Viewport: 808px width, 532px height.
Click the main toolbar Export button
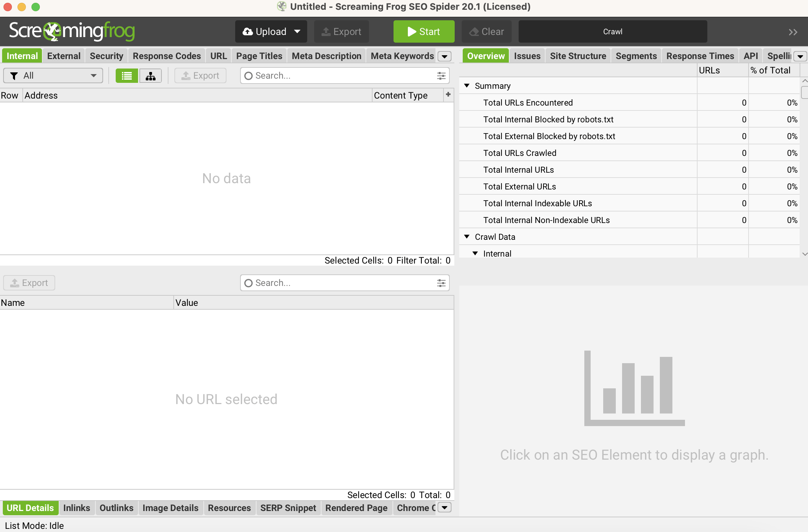(341, 31)
